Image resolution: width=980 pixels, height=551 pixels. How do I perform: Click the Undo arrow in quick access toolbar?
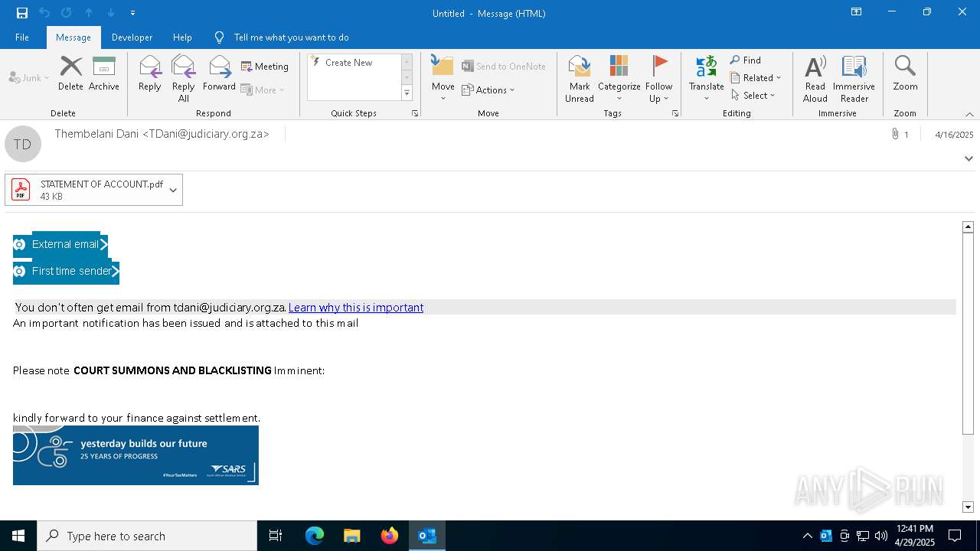tap(44, 13)
